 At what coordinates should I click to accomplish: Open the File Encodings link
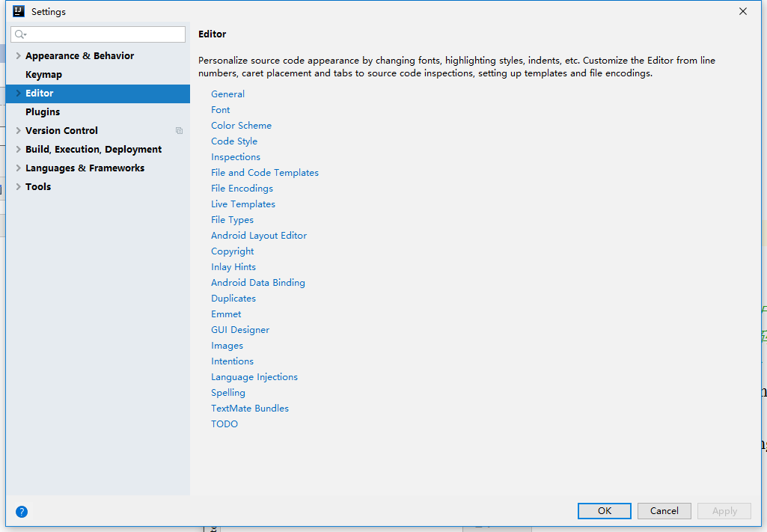coord(242,189)
